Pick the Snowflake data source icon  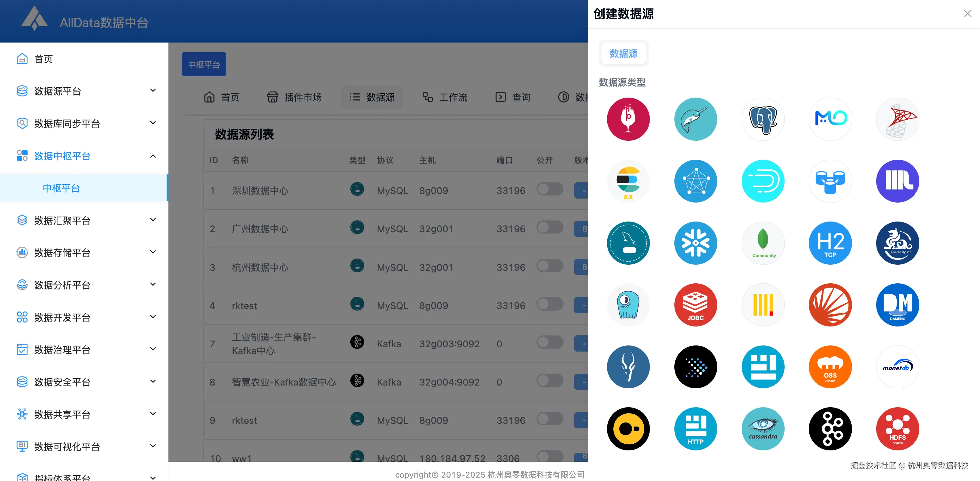click(695, 243)
